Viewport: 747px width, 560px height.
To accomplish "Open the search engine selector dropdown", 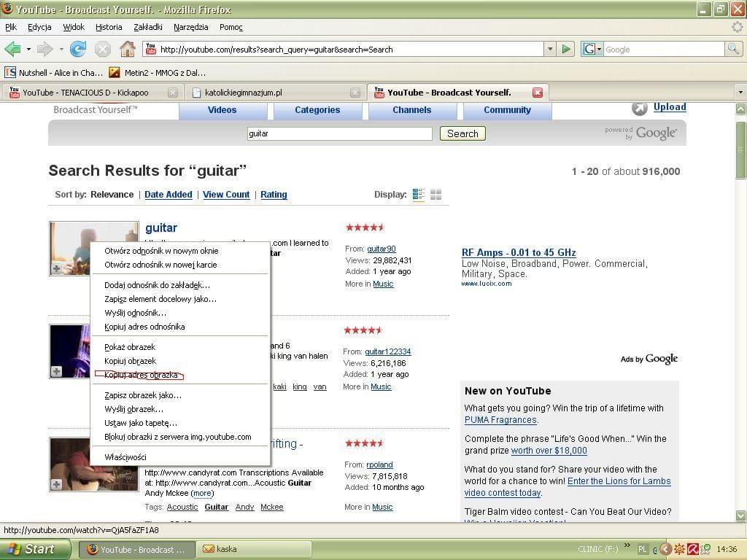I will pyautogui.click(x=592, y=49).
